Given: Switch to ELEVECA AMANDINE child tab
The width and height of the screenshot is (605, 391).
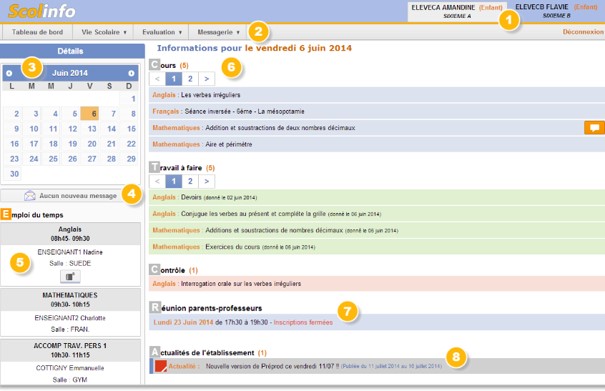Looking at the screenshot, I should [x=457, y=11].
